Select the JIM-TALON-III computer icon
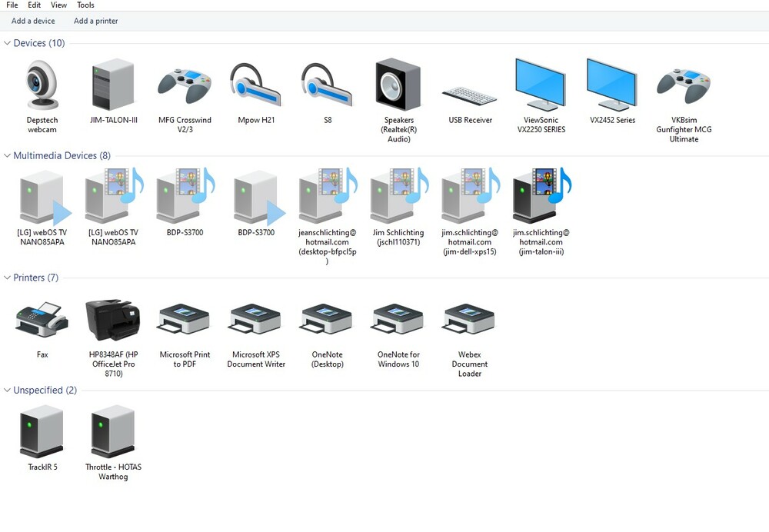Image resolution: width=769 pixels, height=532 pixels. [113, 85]
